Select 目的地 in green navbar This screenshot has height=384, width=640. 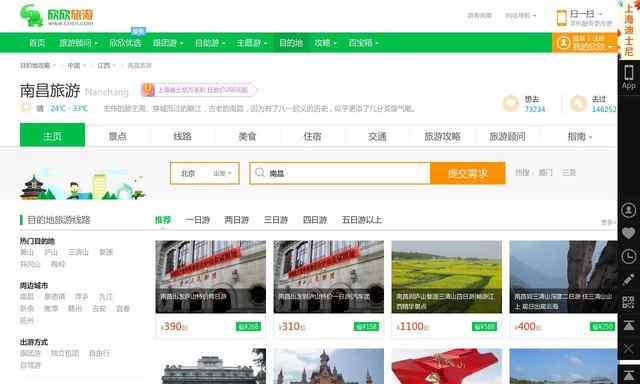click(x=291, y=43)
